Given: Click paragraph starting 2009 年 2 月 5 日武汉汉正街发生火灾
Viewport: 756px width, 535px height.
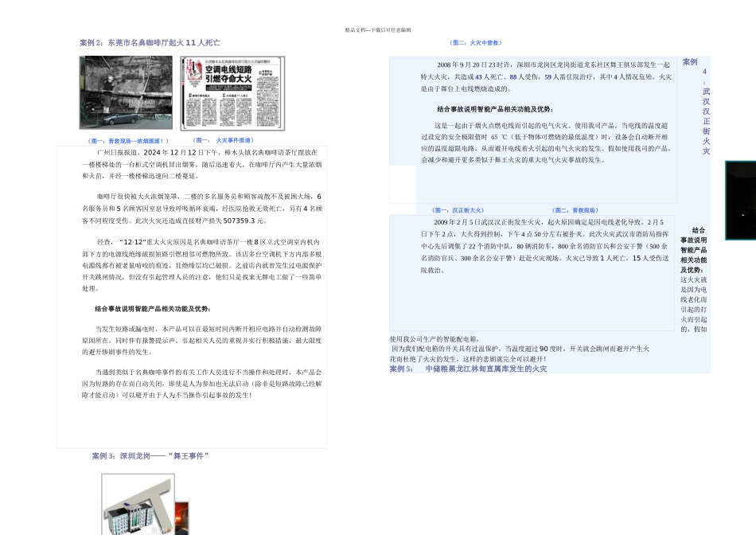Looking at the screenshot, I should pos(545,246).
